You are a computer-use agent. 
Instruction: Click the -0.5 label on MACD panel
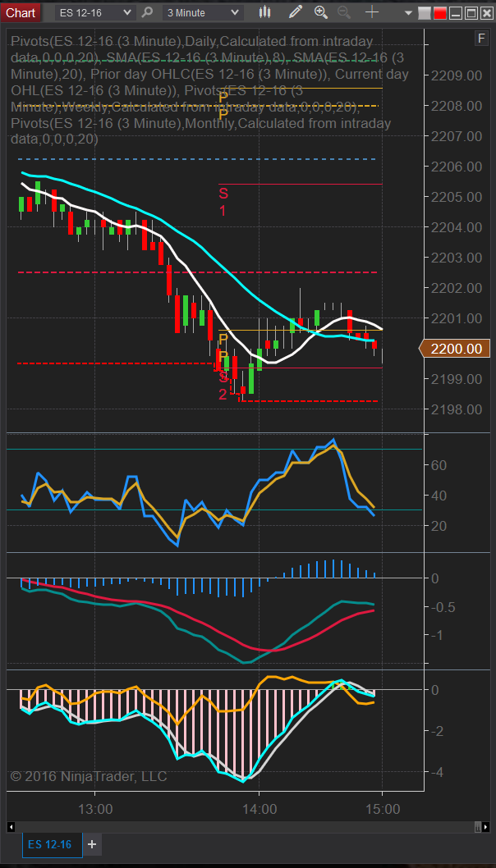(443, 607)
